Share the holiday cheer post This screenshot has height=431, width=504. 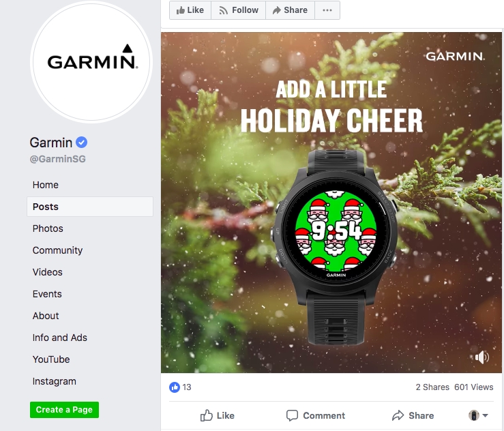coord(413,415)
